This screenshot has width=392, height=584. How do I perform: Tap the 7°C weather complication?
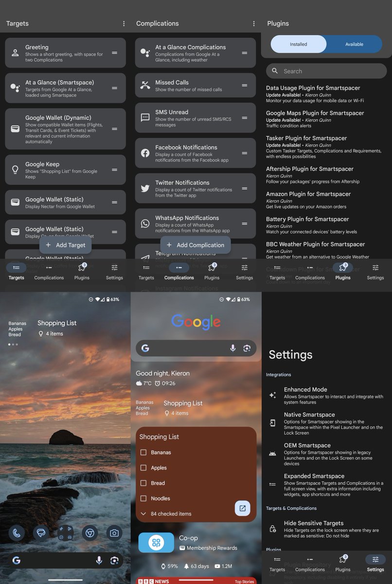point(144,383)
